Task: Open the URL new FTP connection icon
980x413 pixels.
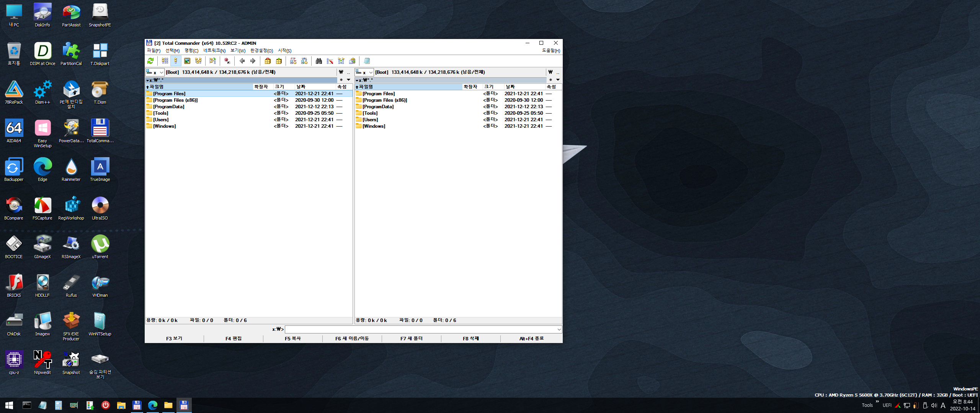Action: click(304, 61)
